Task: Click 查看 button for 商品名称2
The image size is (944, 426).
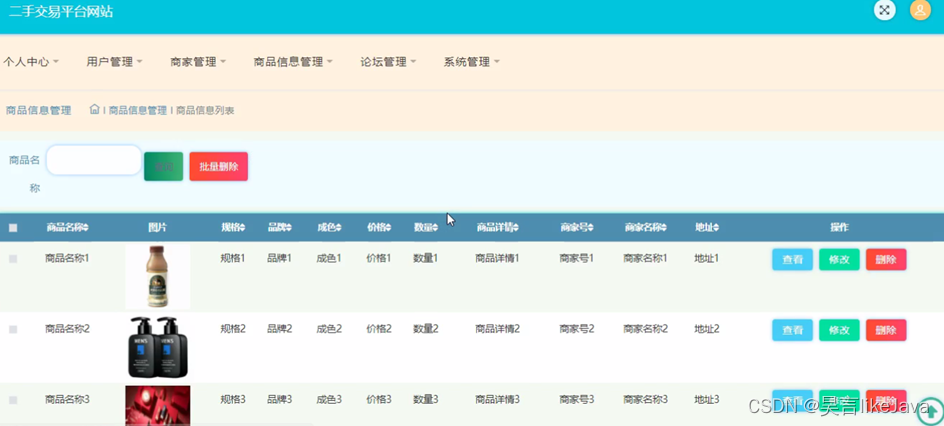Action: point(792,330)
